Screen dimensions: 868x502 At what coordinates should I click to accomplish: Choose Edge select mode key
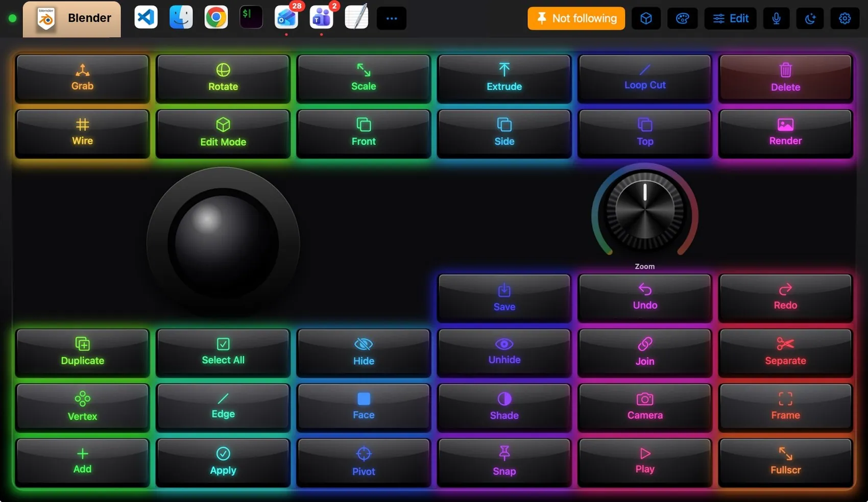[223, 407]
